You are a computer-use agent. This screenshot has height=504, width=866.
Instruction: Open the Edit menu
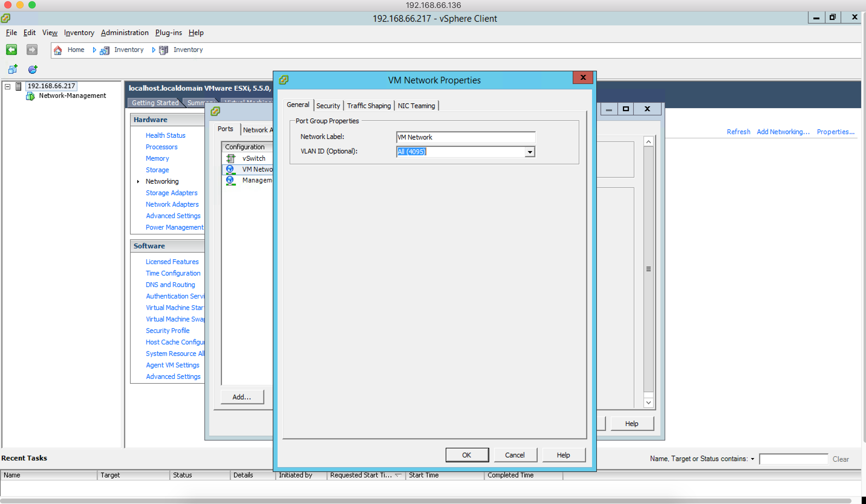point(30,33)
